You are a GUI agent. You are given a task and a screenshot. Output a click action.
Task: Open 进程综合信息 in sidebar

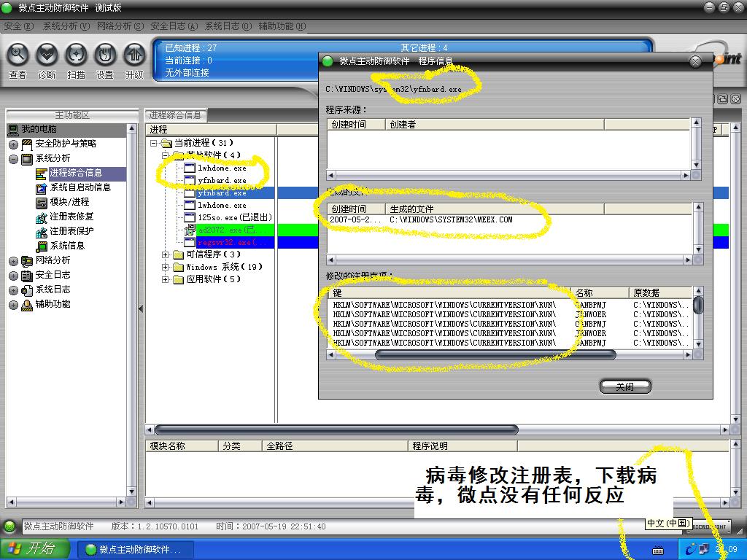point(76,174)
